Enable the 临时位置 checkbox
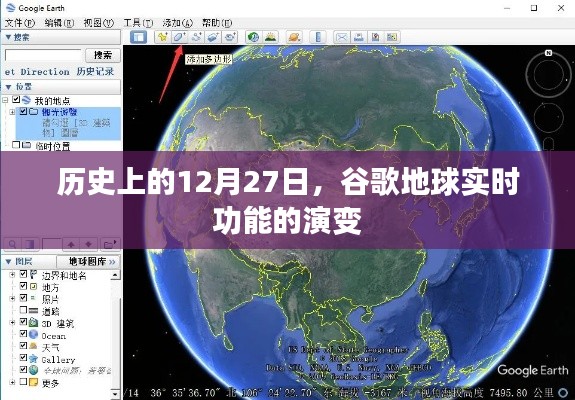575x400 pixels. pyautogui.click(x=16, y=145)
